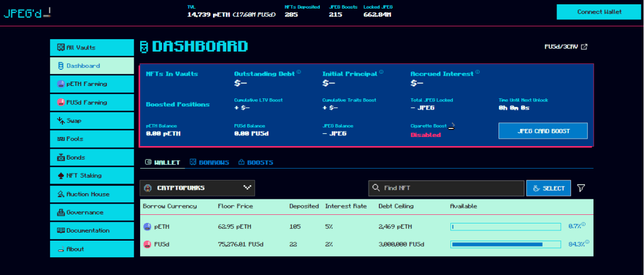Open the PUSd/3CRV external link
The image size is (644, 275).
click(566, 47)
